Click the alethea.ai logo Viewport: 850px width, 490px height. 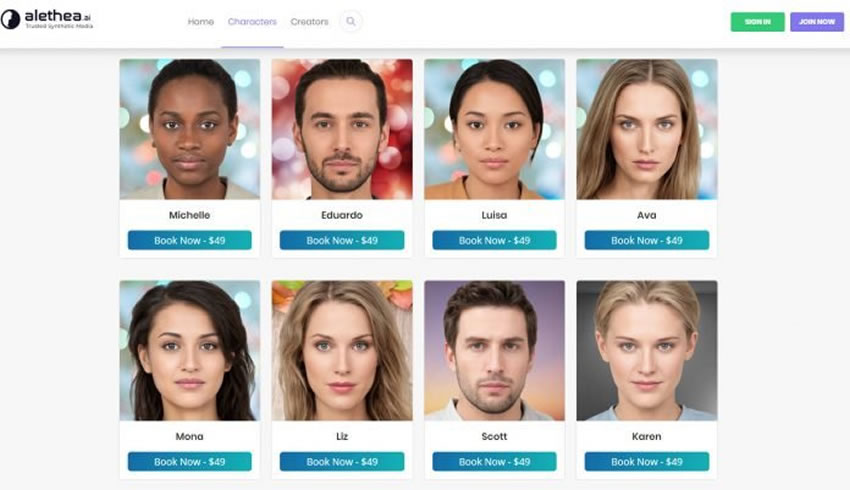pos(47,20)
